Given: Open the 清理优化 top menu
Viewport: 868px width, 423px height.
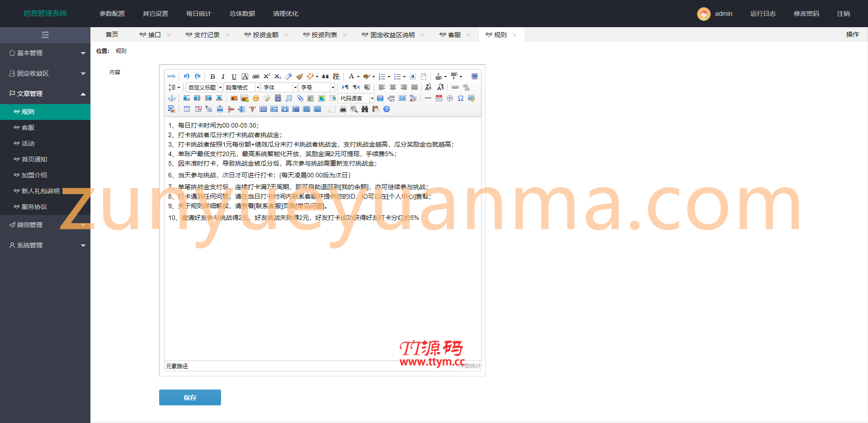Looking at the screenshot, I should pos(286,14).
